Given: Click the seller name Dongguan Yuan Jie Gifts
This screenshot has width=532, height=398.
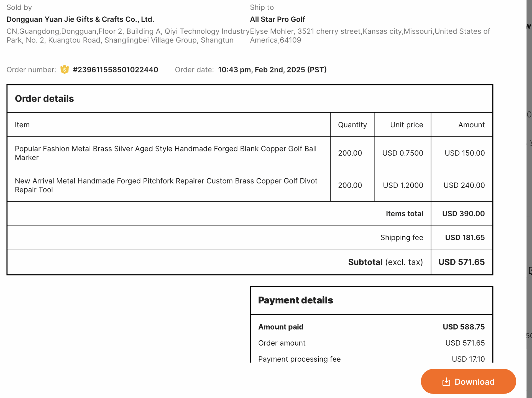Looking at the screenshot, I should coord(80,19).
